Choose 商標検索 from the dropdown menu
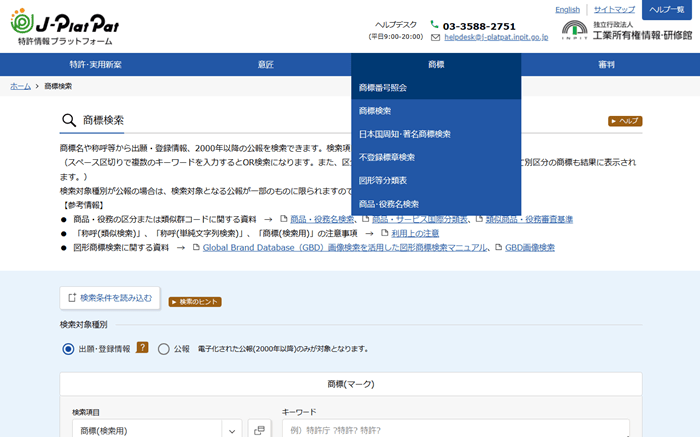The width and height of the screenshot is (700, 437). pos(436,111)
